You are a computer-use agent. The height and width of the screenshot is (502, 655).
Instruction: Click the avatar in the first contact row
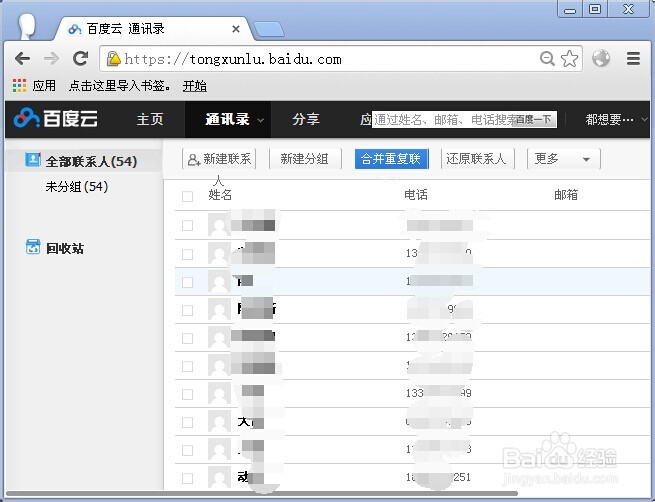coord(219,225)
